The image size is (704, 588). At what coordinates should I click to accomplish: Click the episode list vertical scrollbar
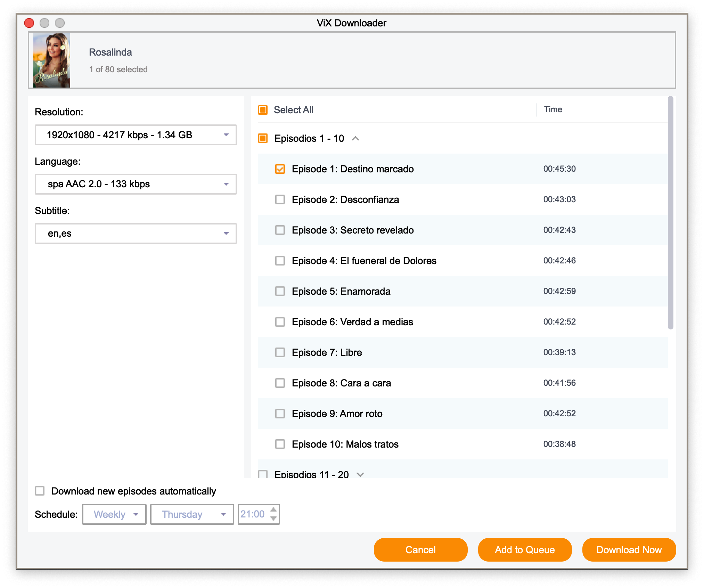click(670, 213)
